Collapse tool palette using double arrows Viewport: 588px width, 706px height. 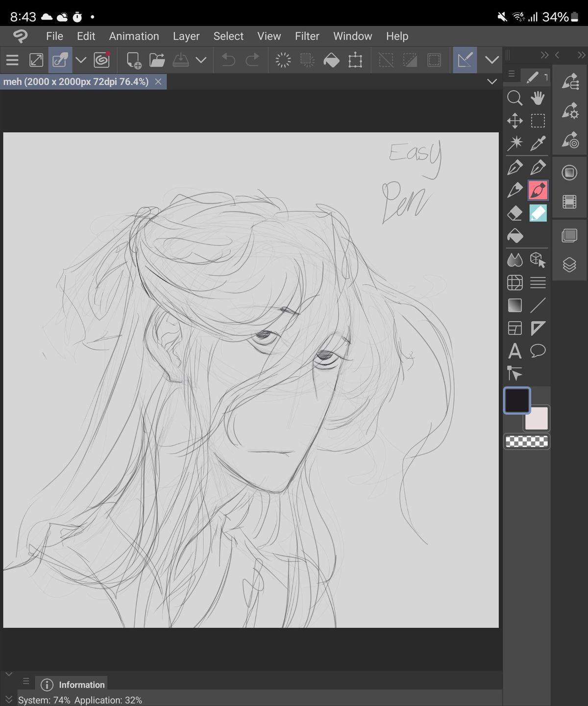tap(544, 55)
